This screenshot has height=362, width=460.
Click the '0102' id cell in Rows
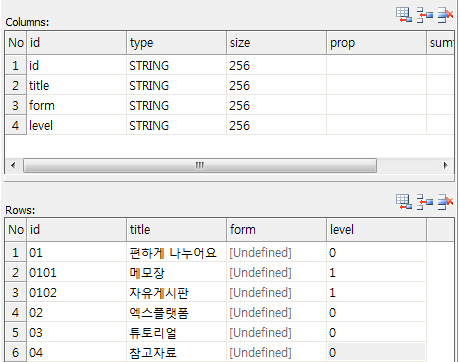point(76,292)
